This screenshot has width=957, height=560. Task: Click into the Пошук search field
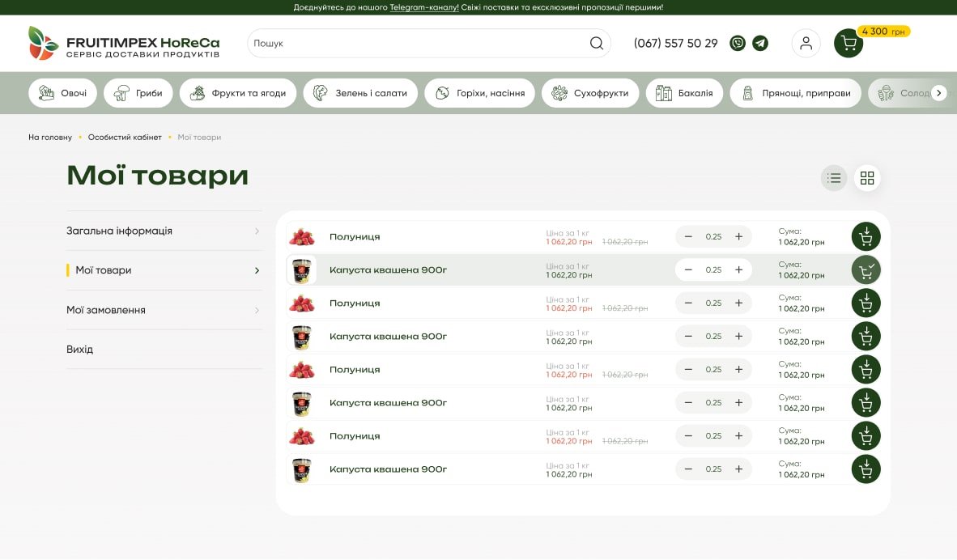tap(417, 44)
